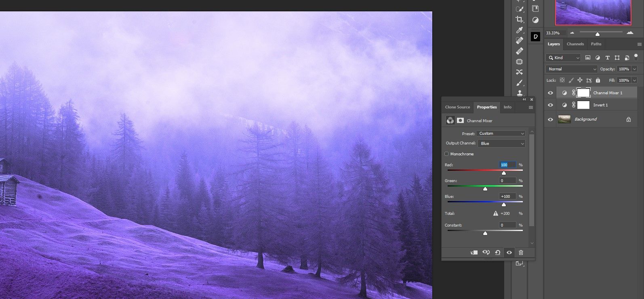Open the blend mode Normal dropdown
This screenshot has height=299, width=644.
571,69
